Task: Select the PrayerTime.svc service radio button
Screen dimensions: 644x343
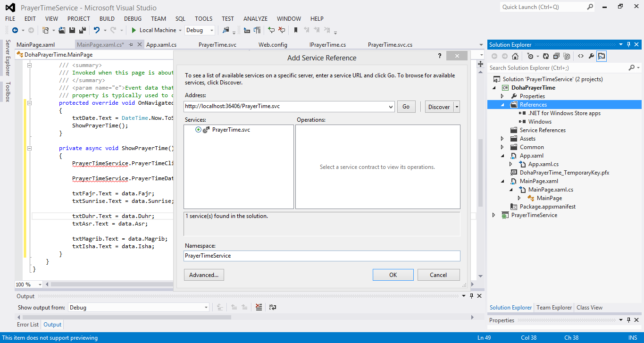Action: tap(198, 130)
